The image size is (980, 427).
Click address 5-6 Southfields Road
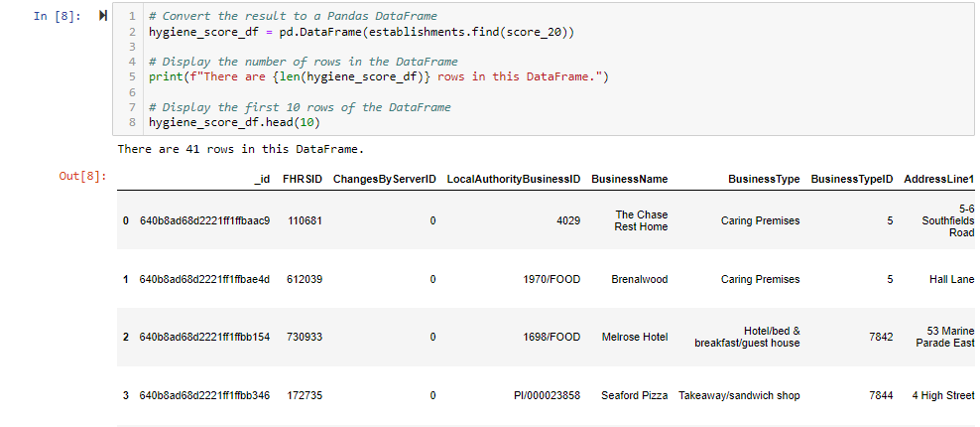948,221
